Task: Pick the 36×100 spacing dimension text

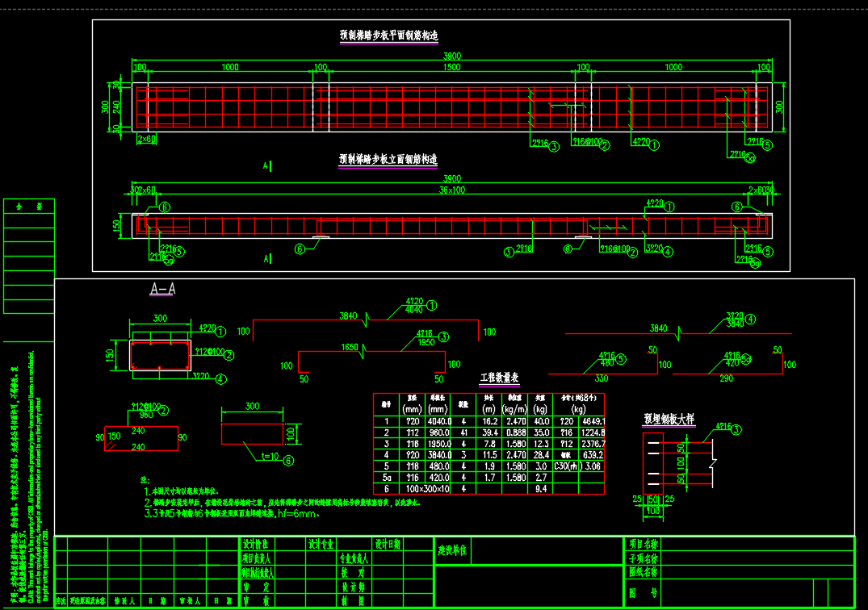Action: click(x=451, y=190)
